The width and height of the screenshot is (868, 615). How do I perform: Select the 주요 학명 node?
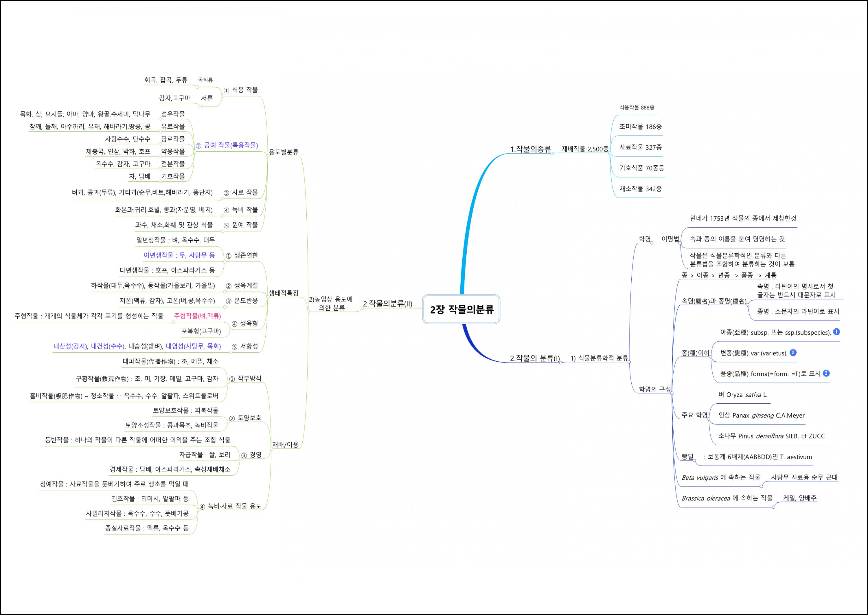tap(694, 415)
